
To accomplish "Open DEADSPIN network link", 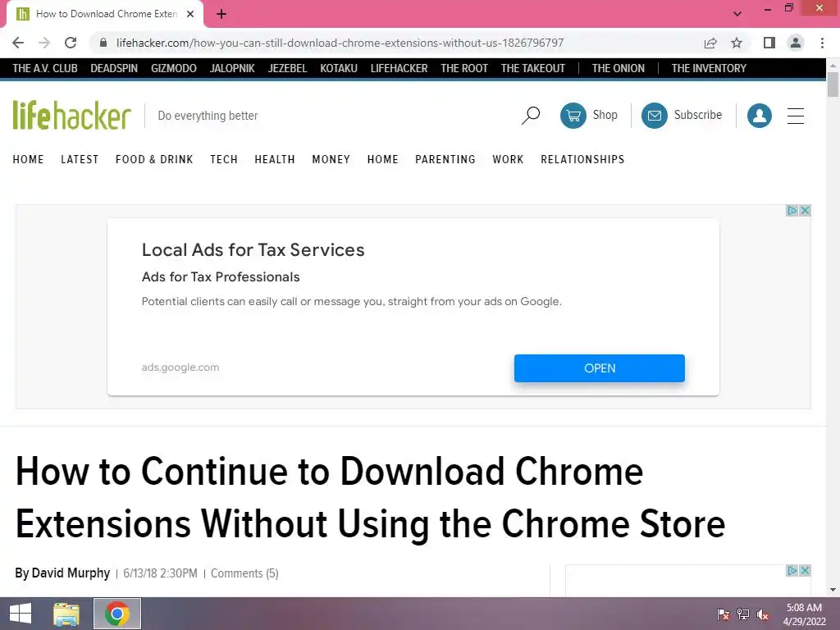I will click(114, 68).
